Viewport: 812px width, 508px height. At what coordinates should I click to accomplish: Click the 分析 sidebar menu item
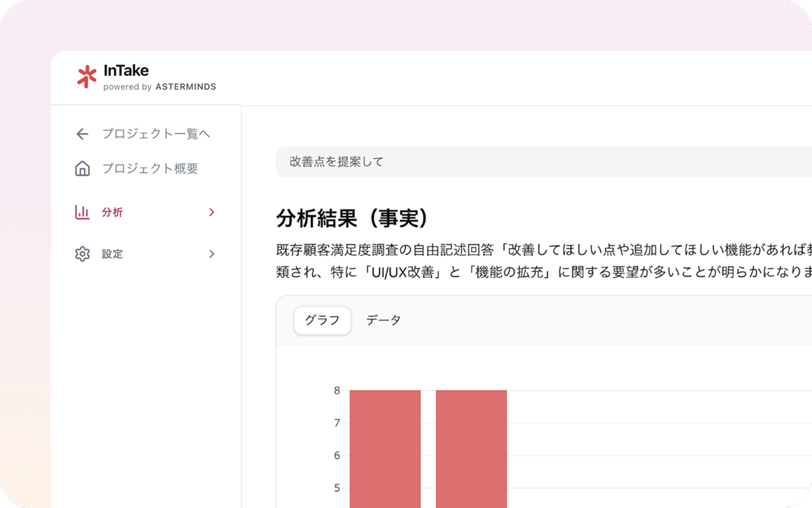112,212
